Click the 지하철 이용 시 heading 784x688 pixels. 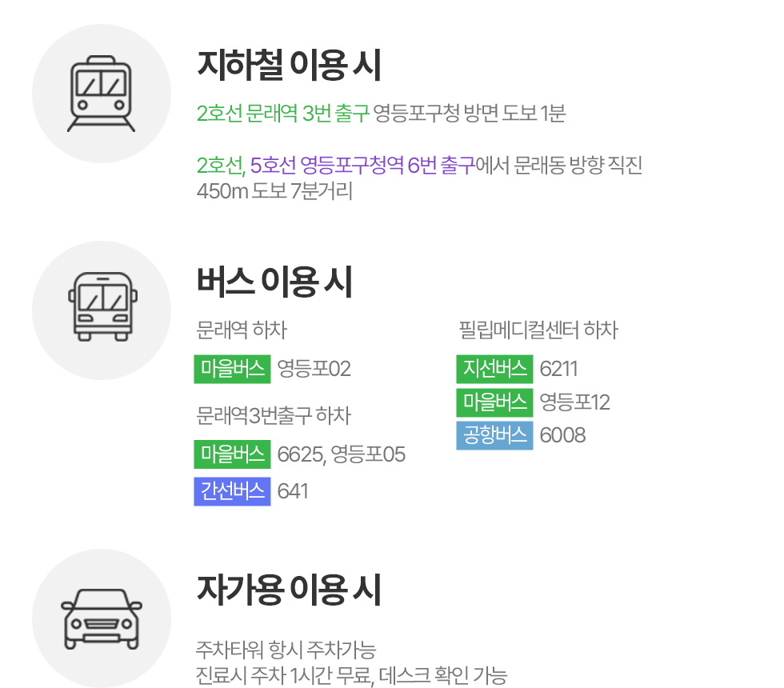[289, 66]
